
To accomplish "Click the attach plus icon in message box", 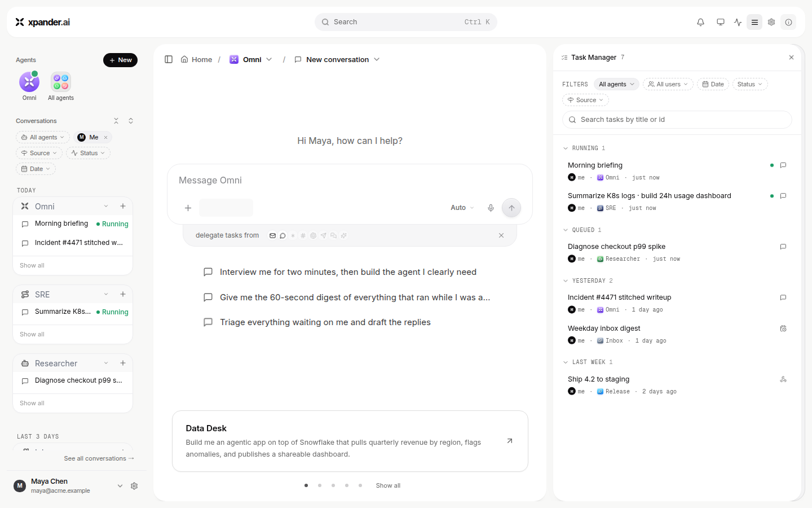I will pos(188,208).
